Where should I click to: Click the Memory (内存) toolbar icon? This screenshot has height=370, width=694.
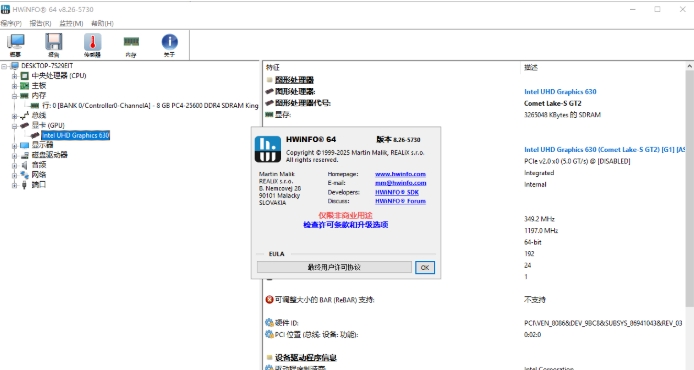click(131, 45)
